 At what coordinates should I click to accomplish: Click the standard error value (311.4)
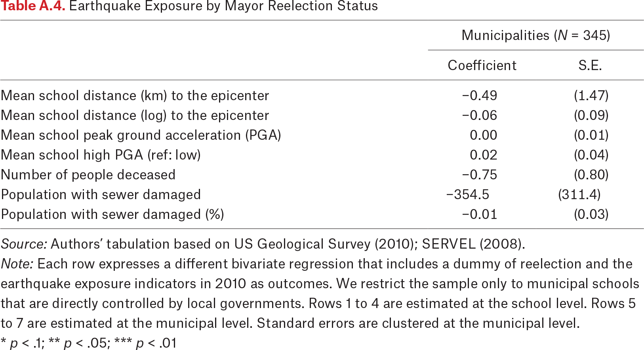579,194
